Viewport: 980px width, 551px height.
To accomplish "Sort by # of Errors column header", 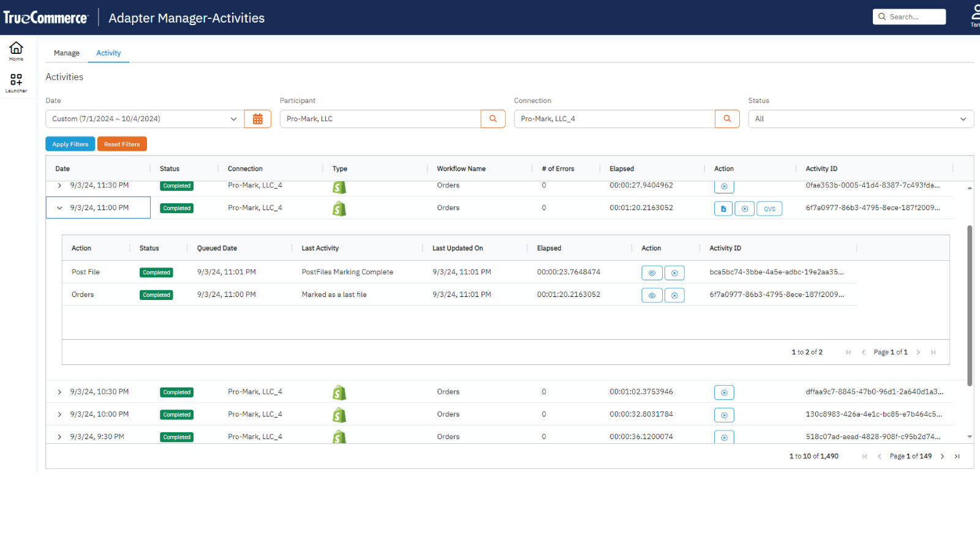I will (x=558, y=168).
